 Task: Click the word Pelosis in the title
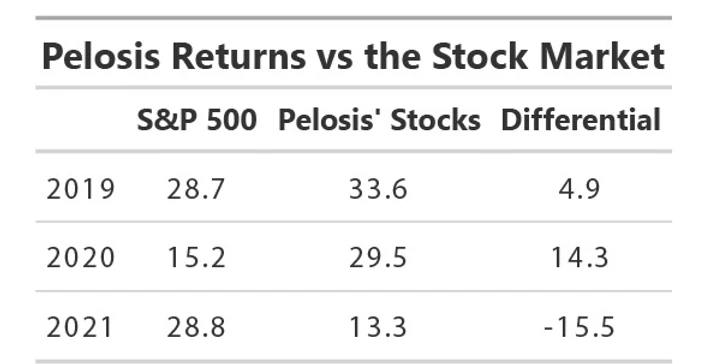(x=101, y=56)
